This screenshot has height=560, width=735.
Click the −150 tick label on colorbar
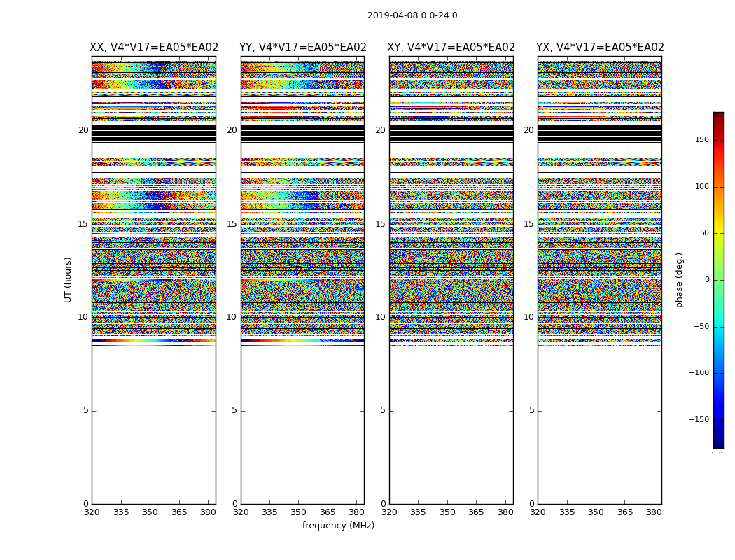pos(699,419)
